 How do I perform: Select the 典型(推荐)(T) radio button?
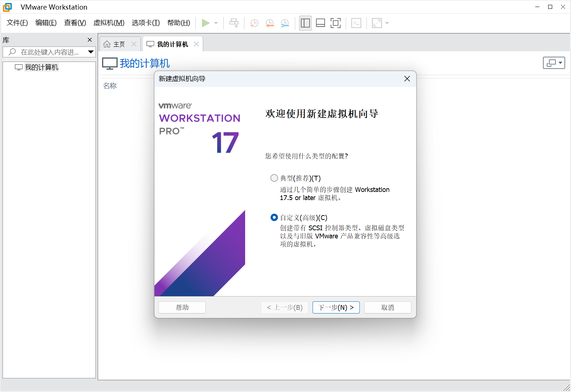pyautogui.click(x=274, y=178)
